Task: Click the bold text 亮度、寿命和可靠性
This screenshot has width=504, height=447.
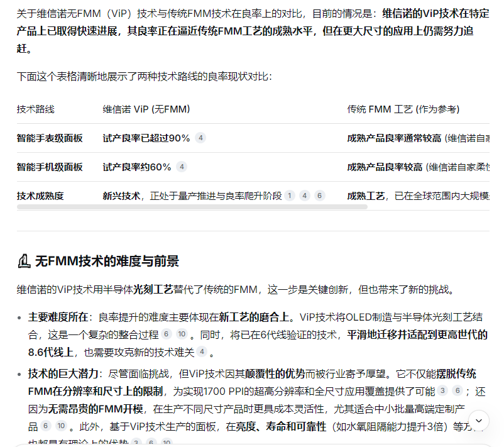Action: click(282, 426)
